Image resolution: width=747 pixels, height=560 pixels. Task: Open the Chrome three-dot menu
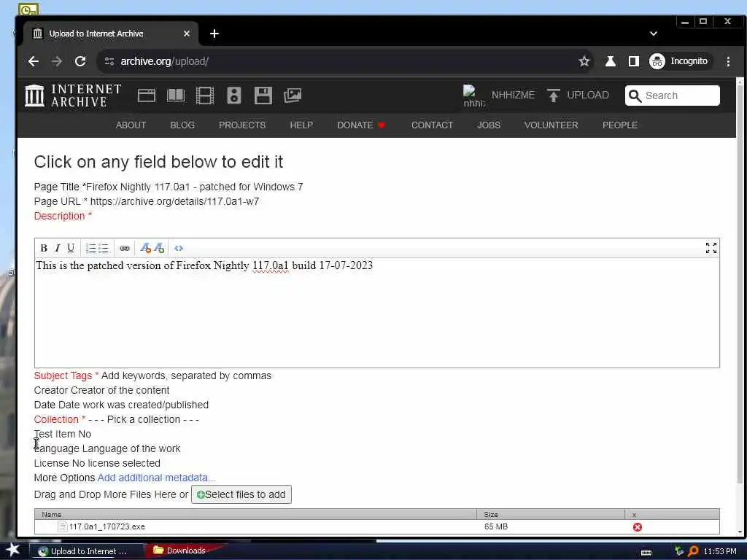point(728,61)
